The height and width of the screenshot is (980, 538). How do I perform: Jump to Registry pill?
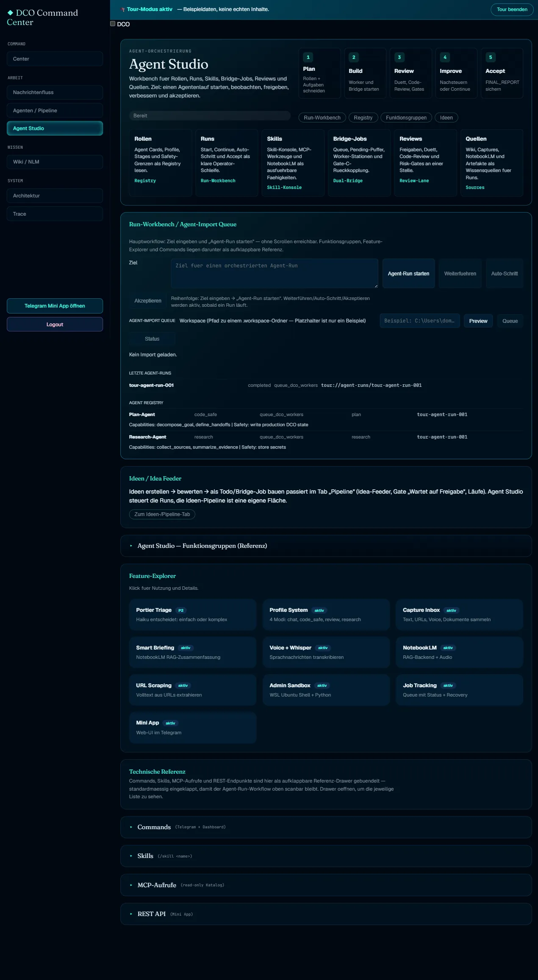[363, 118]
